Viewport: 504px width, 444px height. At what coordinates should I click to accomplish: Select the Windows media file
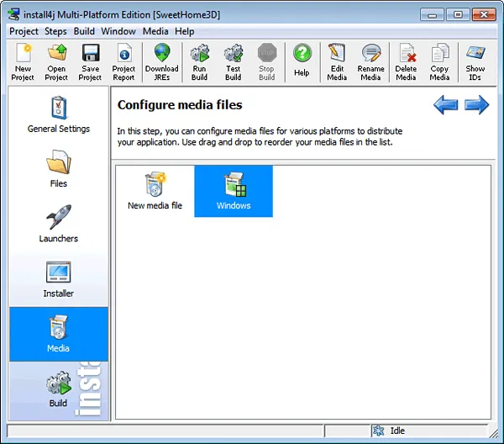(x=234, y=191)
